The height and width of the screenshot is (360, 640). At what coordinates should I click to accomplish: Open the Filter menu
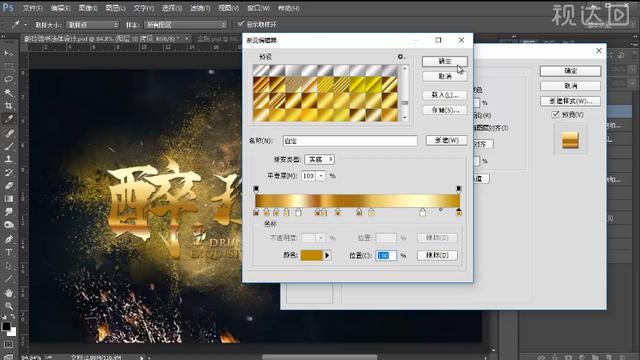tap(200, 8)
